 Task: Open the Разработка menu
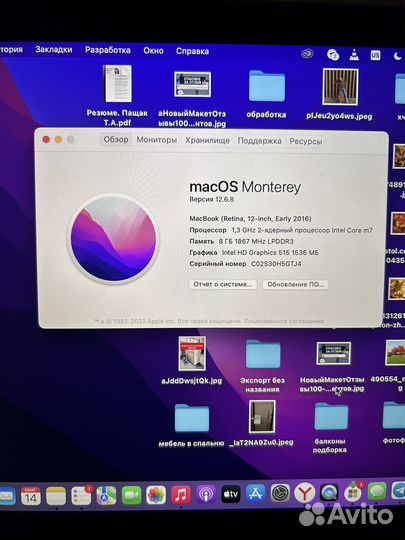(x=108, y=50)
